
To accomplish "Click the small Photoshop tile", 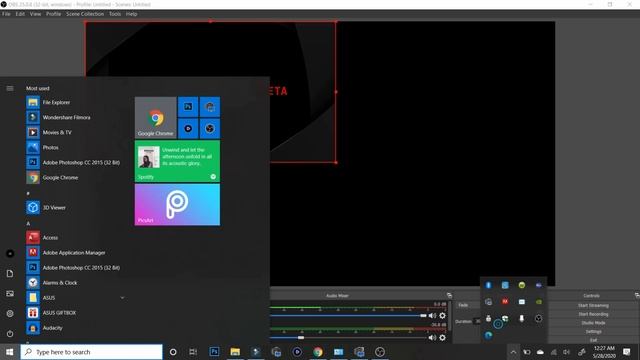I will 188,107.
